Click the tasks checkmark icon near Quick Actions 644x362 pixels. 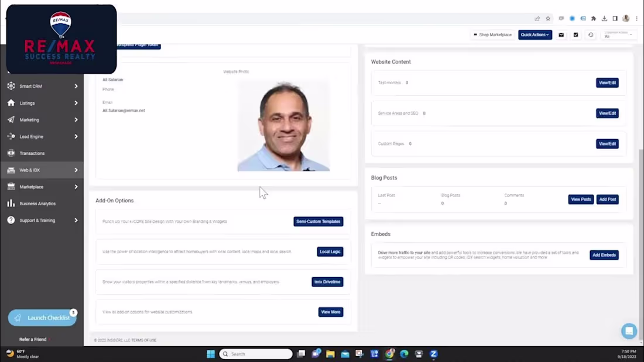(x=576, y=35)
